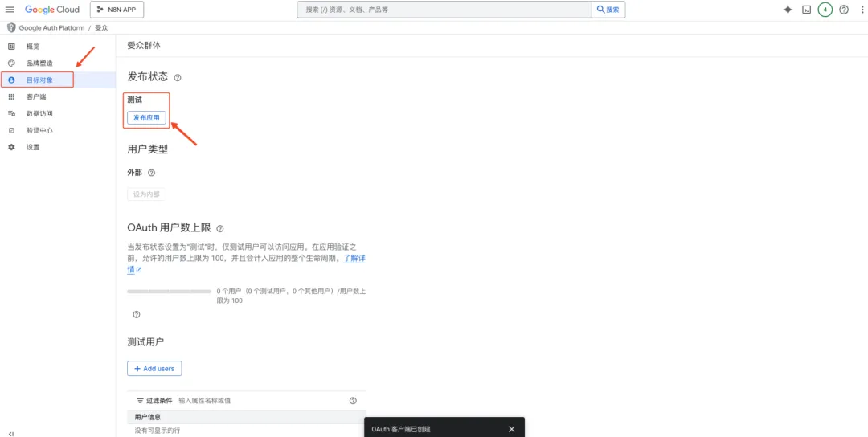
Task: Click the Add users button
Action: (x=154, y=369)
